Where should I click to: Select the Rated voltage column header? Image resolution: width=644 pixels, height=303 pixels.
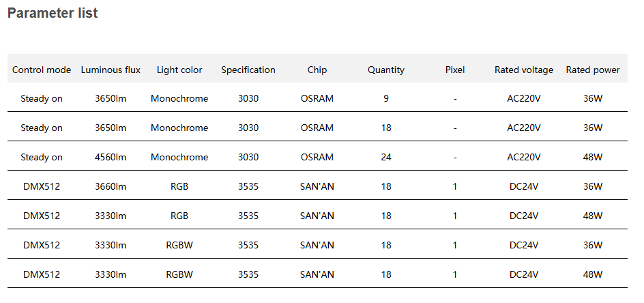[524, 70]
